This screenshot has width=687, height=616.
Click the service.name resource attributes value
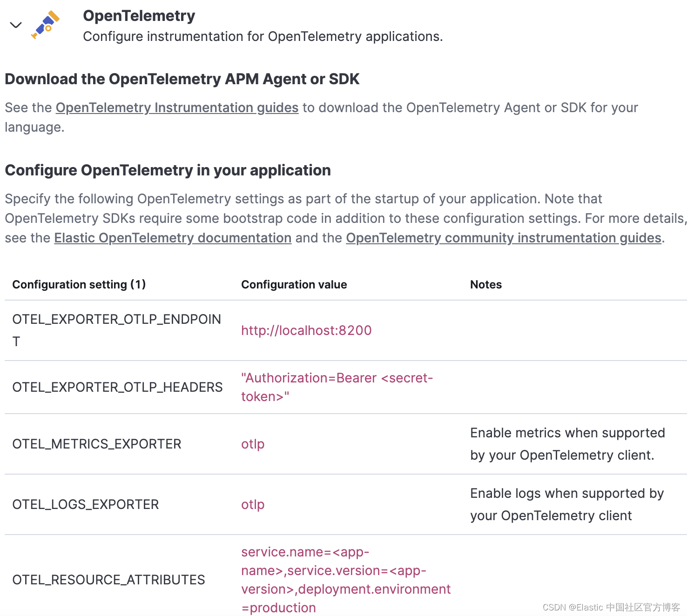[346, 580]
